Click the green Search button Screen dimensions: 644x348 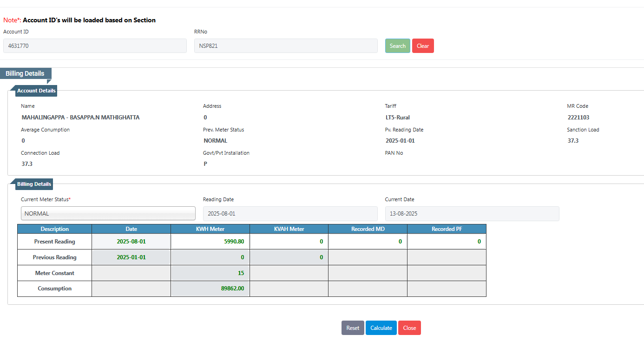(397, 46)
